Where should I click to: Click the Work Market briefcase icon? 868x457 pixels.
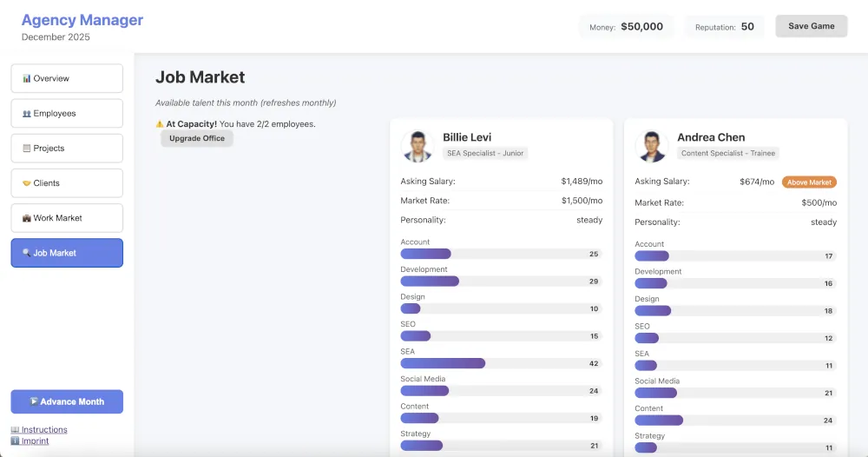(x=27, y=218)
